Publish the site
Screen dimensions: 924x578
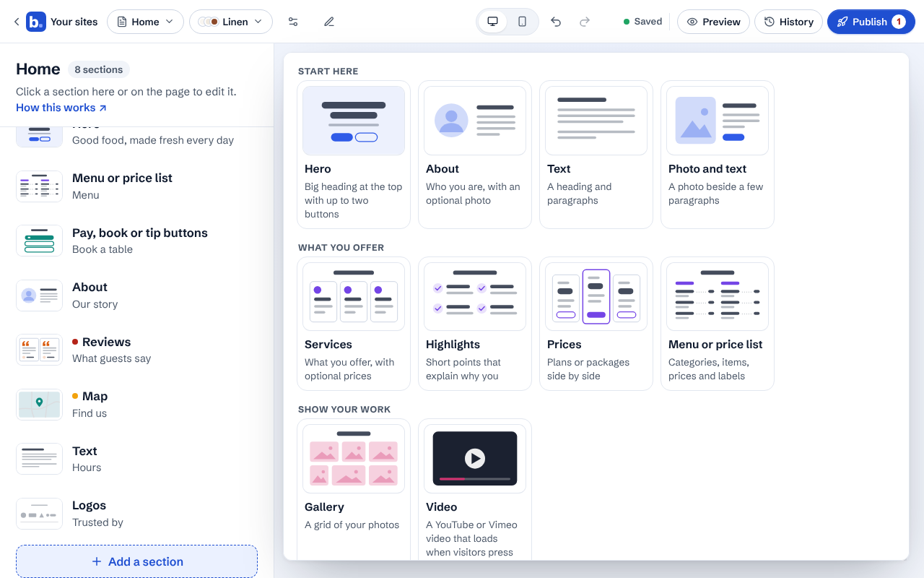pyautogui.click(x=871, y=22)
